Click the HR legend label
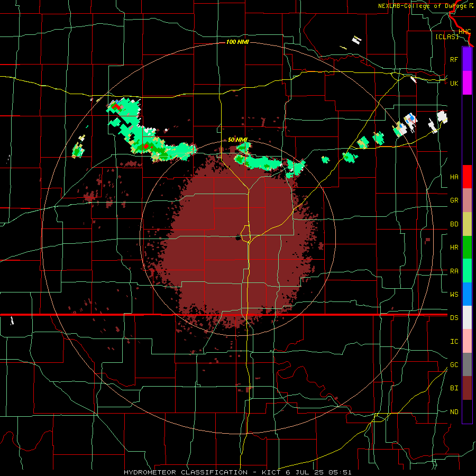 point(454,248)
